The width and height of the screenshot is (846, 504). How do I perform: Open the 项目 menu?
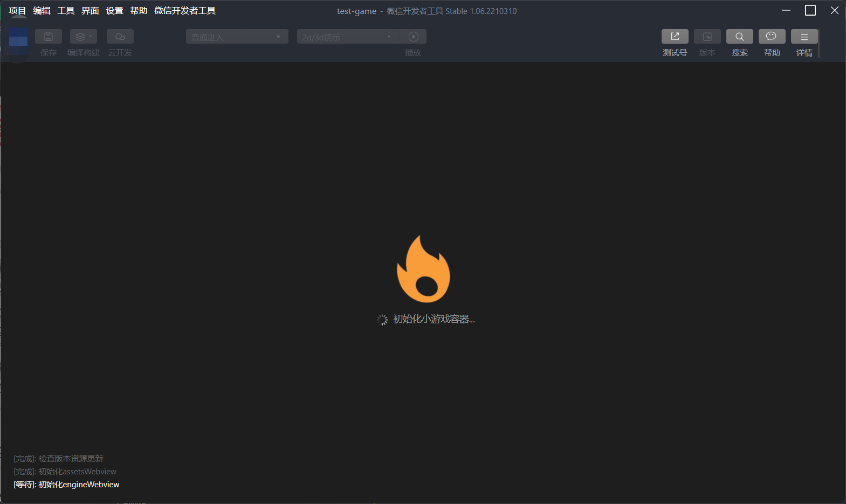coord(17,11)
